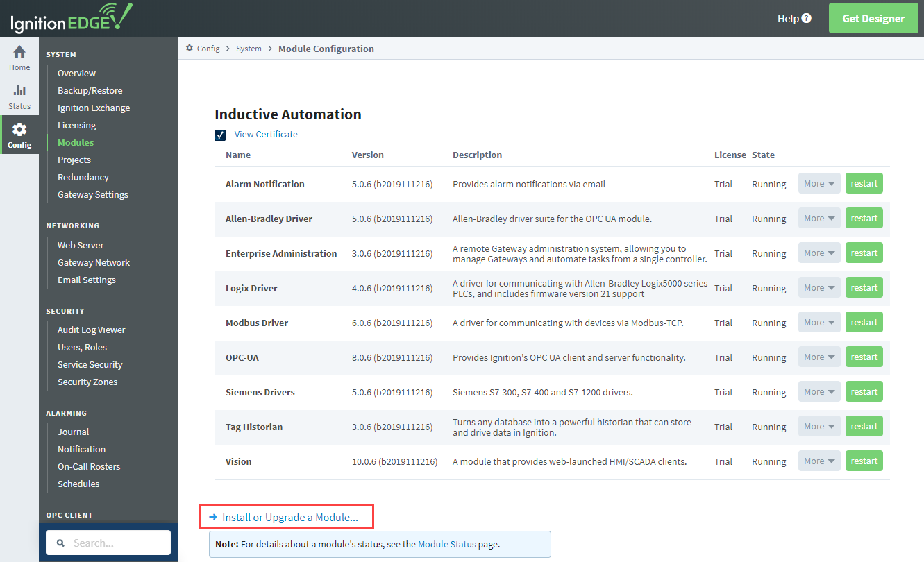Open More dropdown for Logix Driver

pyautogui.click(x=819, y=288)
